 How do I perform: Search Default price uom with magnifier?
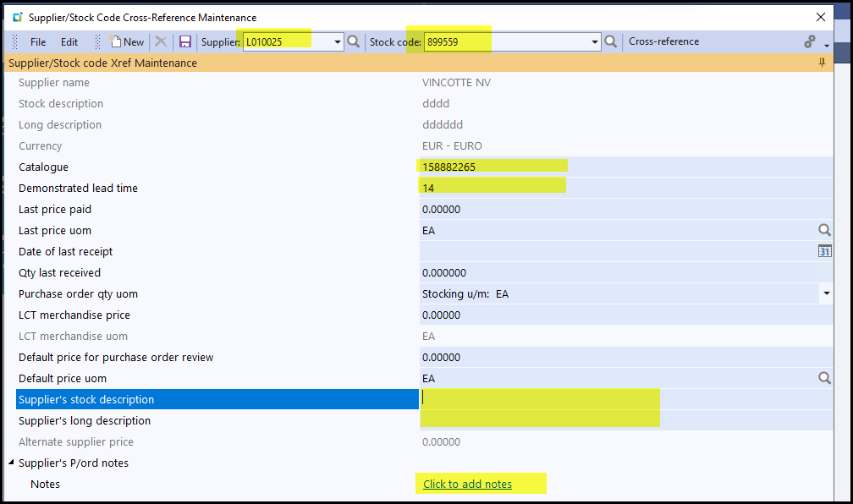coord(824,378)
